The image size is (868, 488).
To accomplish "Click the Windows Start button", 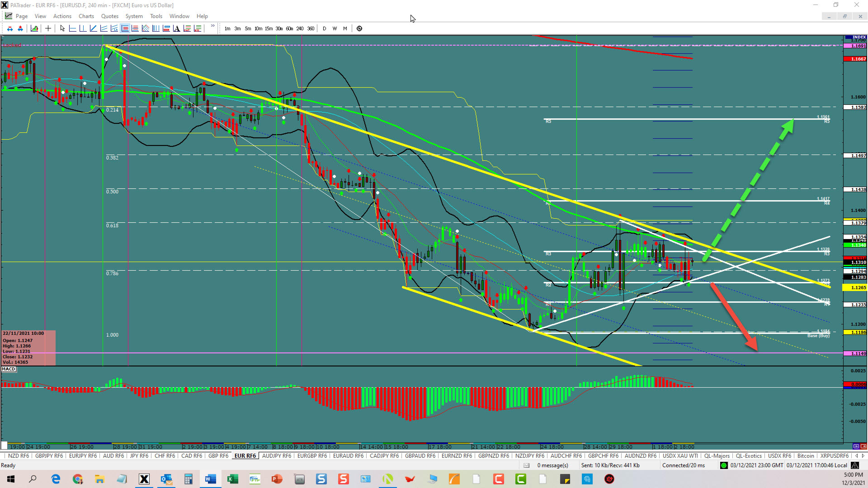I will (x=11, y=479).
